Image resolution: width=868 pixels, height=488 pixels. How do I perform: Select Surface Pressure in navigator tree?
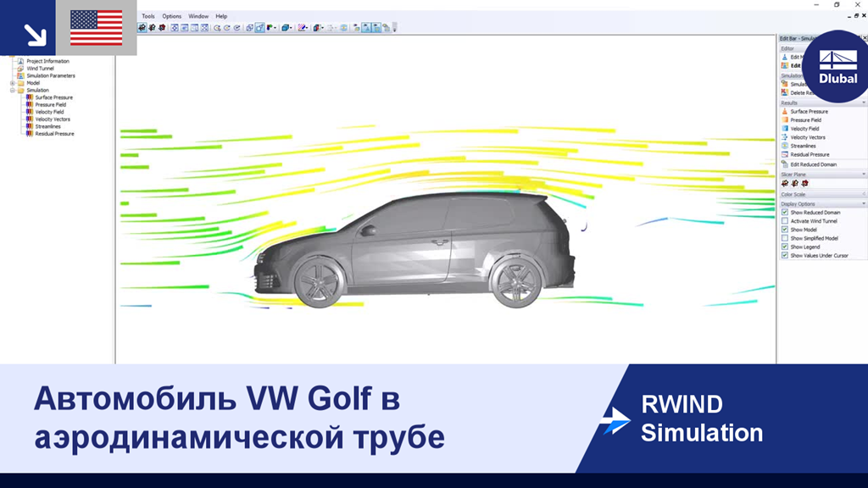[x=53, y=97]
